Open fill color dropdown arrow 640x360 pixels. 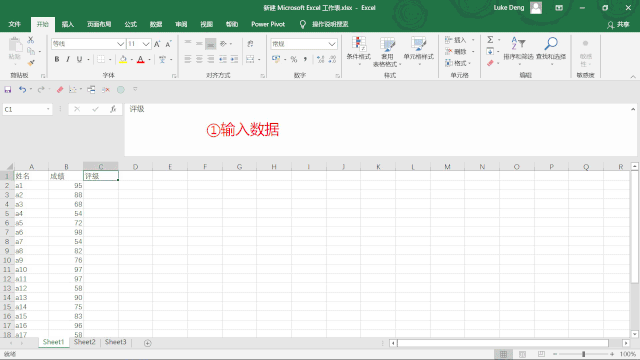pos(131,60)
